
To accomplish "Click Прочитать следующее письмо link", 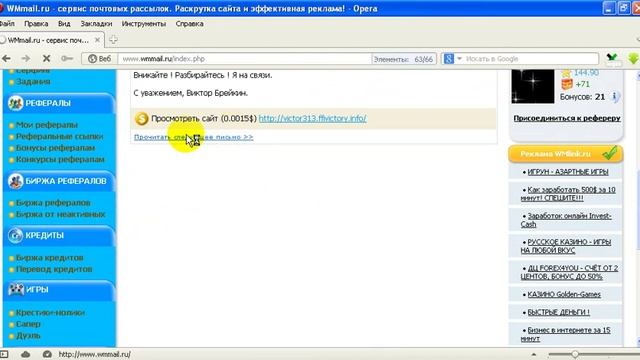I will 193,137.
